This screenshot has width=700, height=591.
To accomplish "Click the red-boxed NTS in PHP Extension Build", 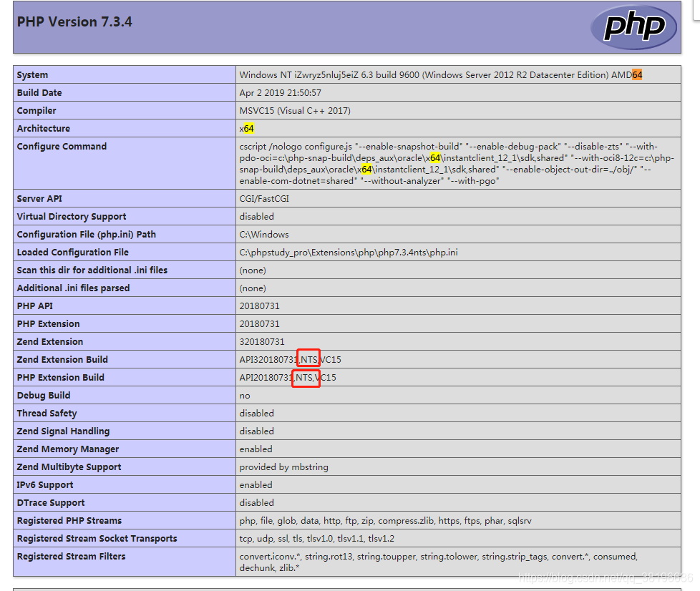I will click(x=307, y=377).
